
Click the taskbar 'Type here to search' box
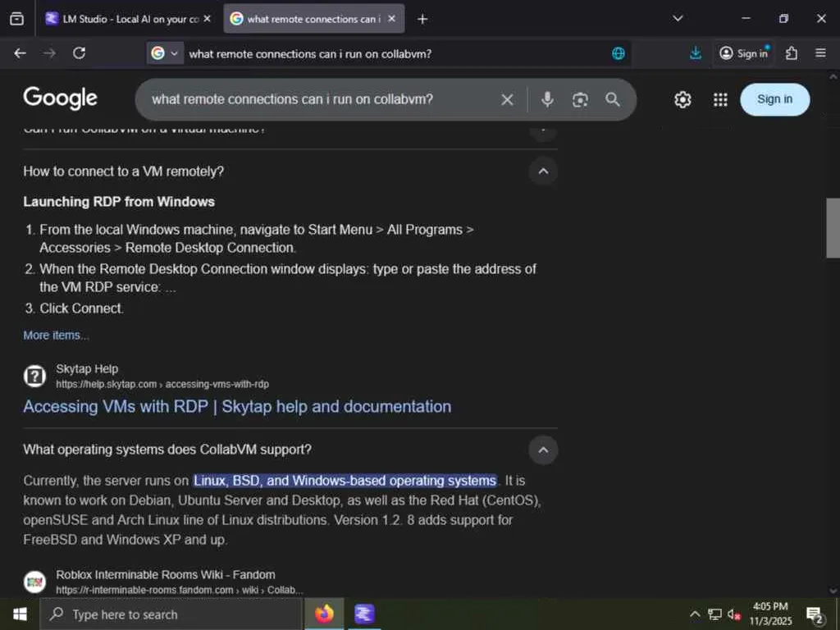point(171,614)
